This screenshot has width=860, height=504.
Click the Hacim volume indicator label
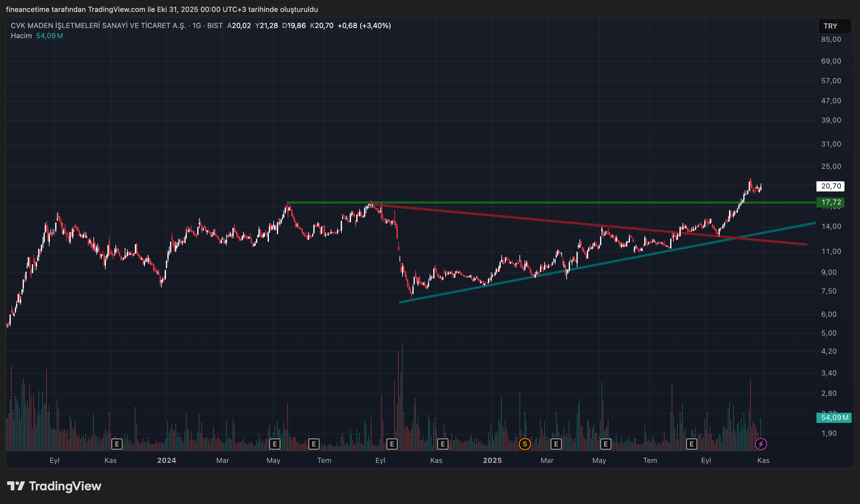click(x=21, y=36)
